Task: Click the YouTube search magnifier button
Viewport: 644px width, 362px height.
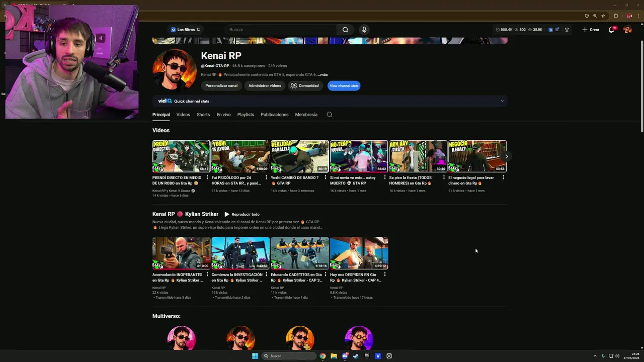Action: (345, 30)
